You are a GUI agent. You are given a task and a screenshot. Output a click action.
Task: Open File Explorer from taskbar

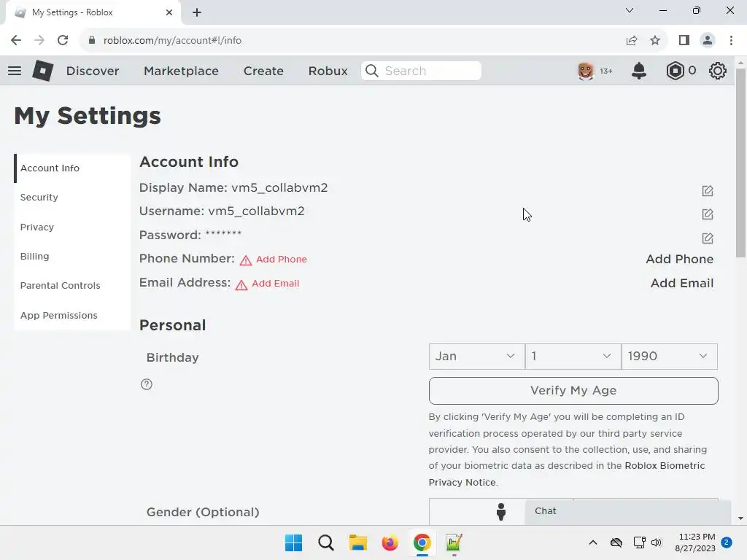click(x=357, y=542)
